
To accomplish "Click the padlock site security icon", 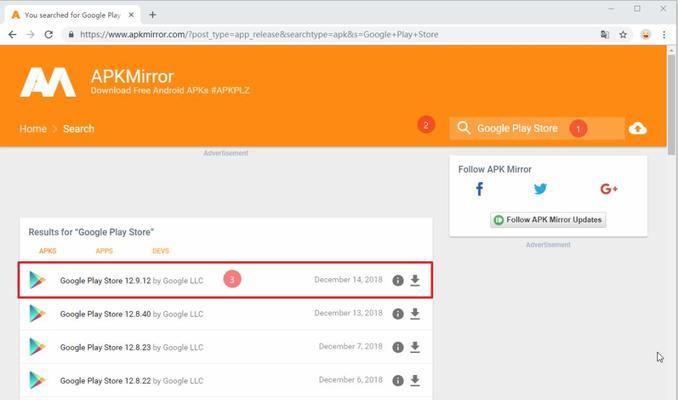I will click(x=71, y=35).
